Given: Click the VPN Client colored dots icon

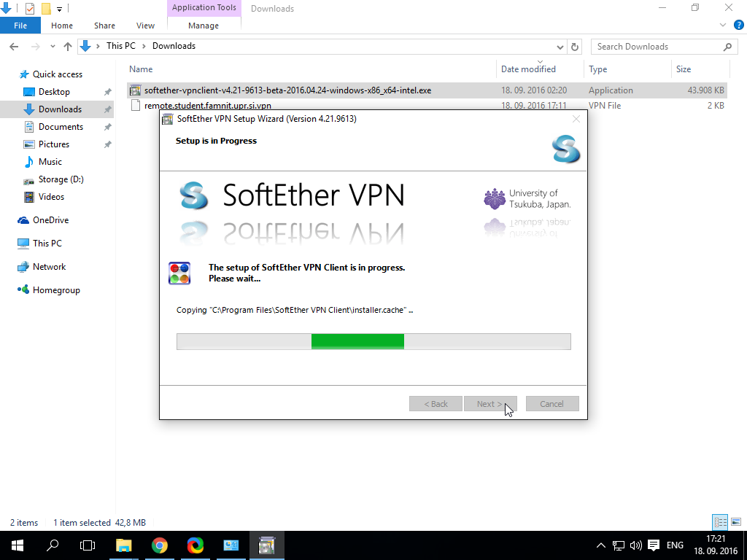Looking at the screenshot, I should [x=179, y=273].
